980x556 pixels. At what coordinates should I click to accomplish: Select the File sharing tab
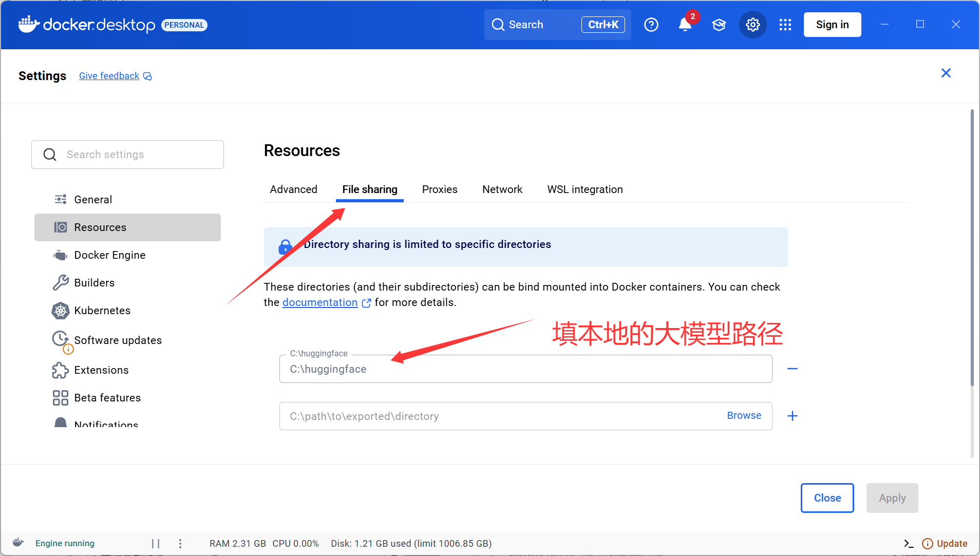coord(370,189)
